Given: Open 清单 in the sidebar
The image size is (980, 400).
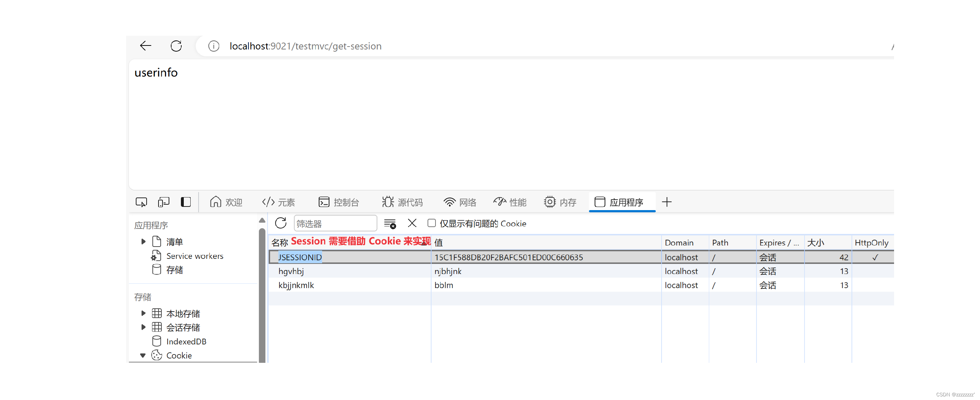Looking at the screenshot, I should [x=174, y=242].
